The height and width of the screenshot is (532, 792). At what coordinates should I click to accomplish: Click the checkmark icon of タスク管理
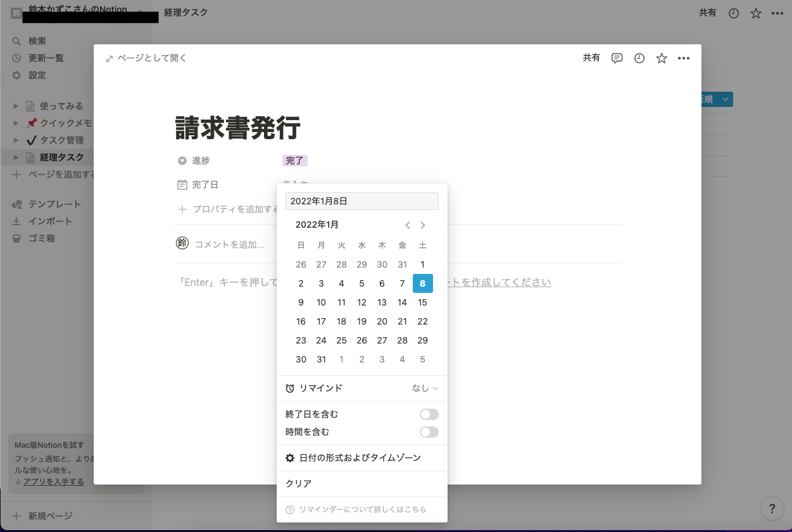32,140
